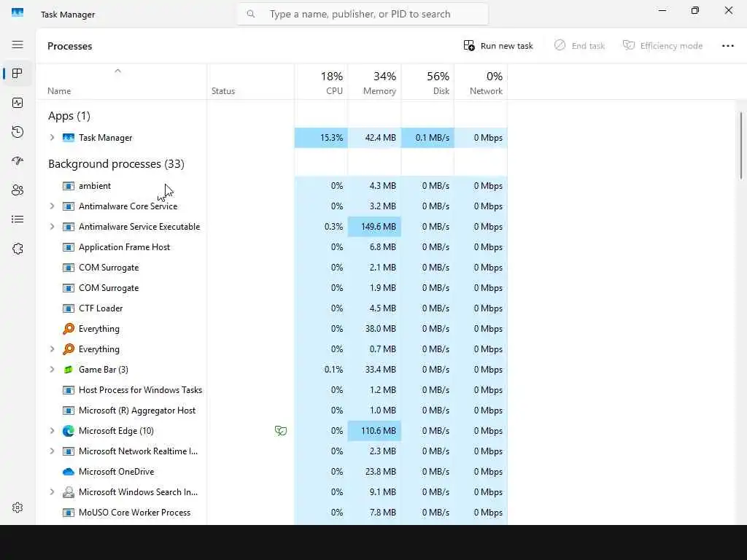Viewport: 747px width, 560px height.
Task: Click the Microsoft (R) Aggregator Host icon
Action: (x=69, y=411)
